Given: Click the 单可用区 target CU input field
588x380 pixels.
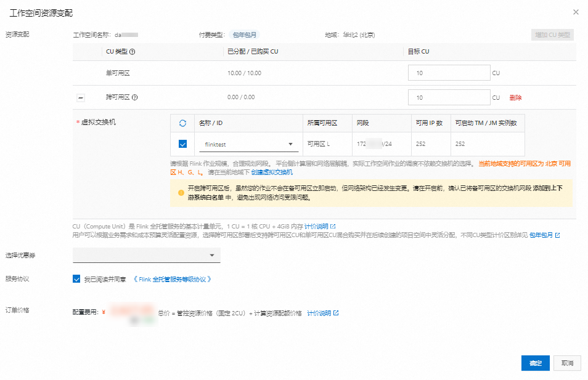Looking at the screenshot, I should 449,73.
